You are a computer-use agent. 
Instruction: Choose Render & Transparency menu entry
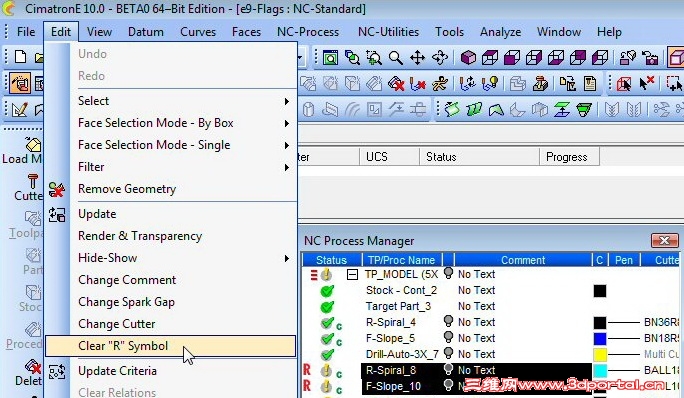coord(140,236)
